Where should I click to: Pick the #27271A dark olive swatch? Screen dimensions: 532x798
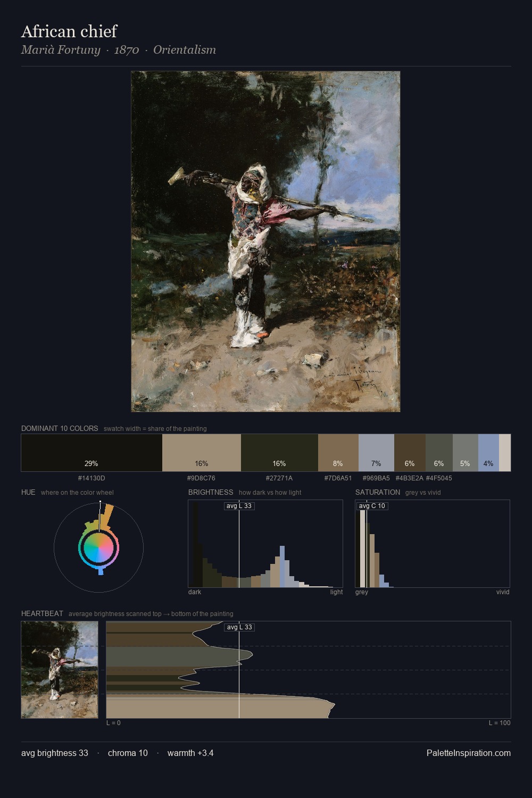point(279,453)
